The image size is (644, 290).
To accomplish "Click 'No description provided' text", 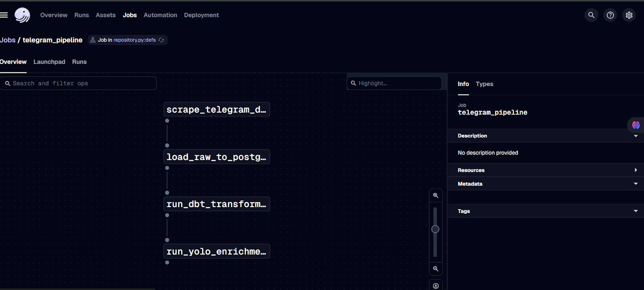I will pos(488,153).
